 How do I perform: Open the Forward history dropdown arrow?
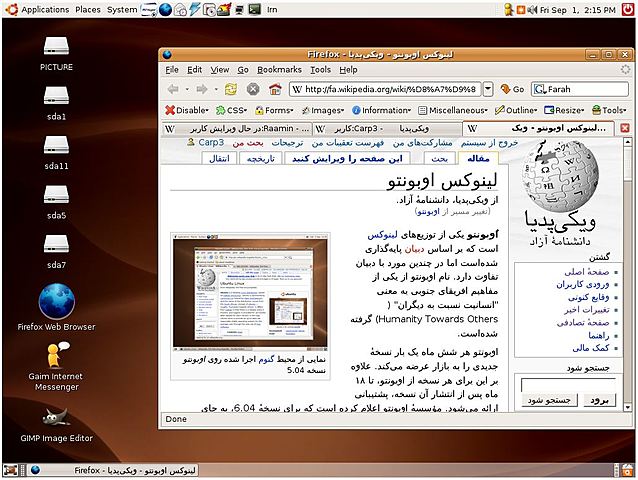pyautogui.click(x=216, y=89)
